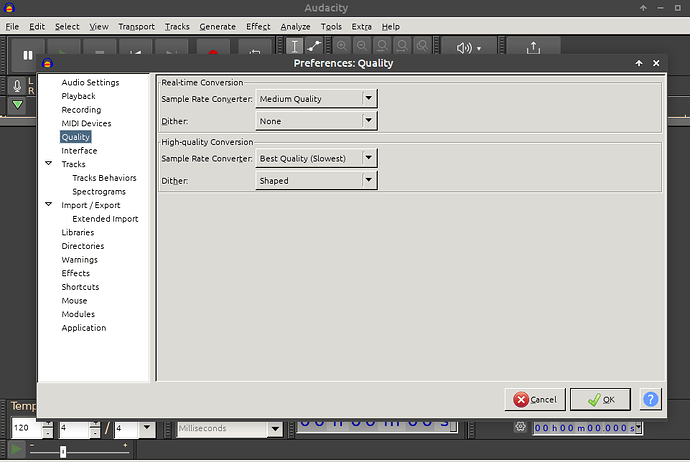
Task: Select Shortcuts preferences page
Action: pyautogui.click(x=81, y=287)
